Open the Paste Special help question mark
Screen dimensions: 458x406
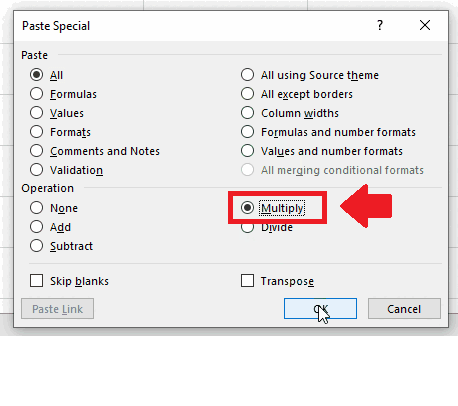[380, 25]
